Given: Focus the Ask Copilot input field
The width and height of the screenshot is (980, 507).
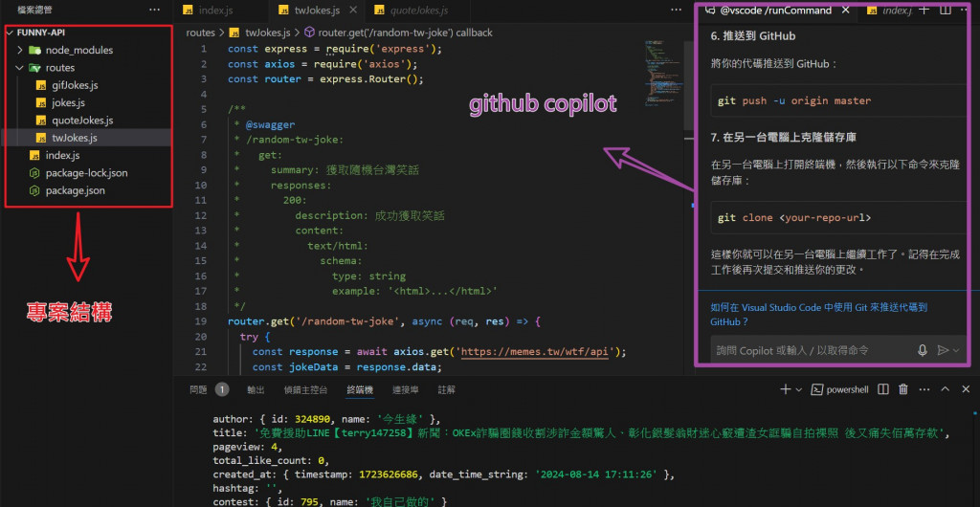Looking at the screenshot, I should tap(813, 350).
